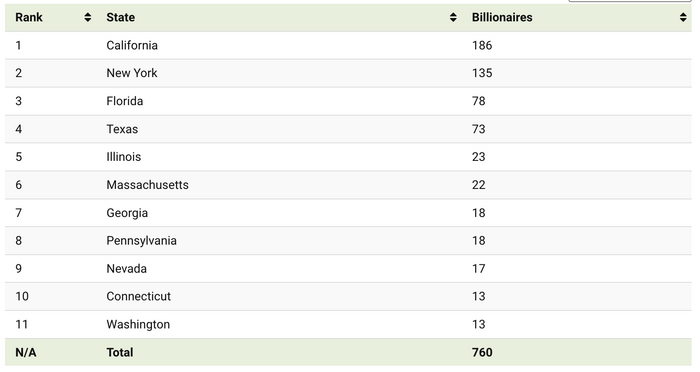Image resolution: width=700 pixels, height=372 pixels.
Task: Click California's 186 billionaires value
Action: 482,46
